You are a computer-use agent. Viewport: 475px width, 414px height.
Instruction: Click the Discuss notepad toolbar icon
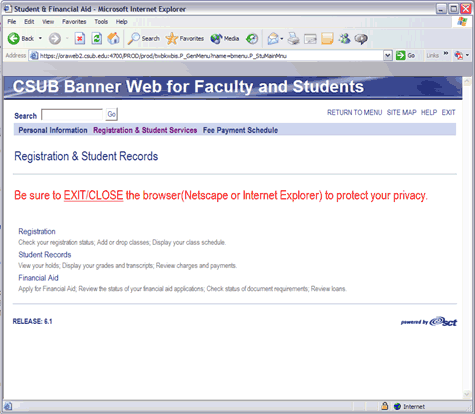tap(327, 39)
